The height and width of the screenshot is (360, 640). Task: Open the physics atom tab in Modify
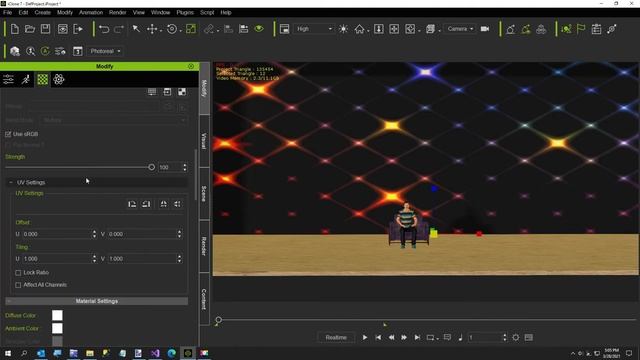pyautogui.click(x=59, y=79)
